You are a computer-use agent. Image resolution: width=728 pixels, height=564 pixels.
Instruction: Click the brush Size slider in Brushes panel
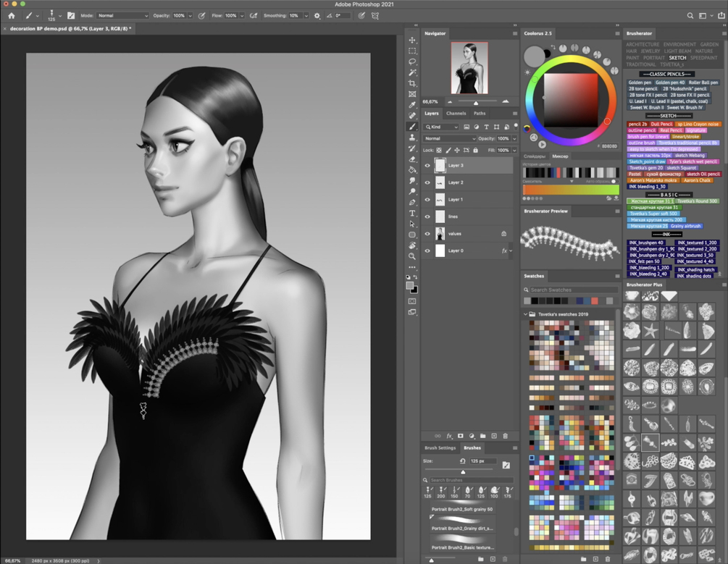pos(462,471)
